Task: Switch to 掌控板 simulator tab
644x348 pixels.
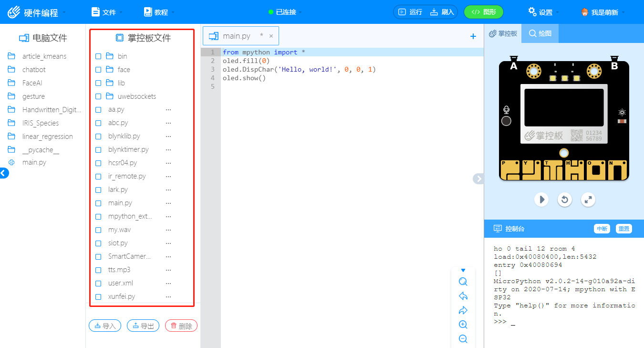Action: pyautogui.click(x=503, y=33)
